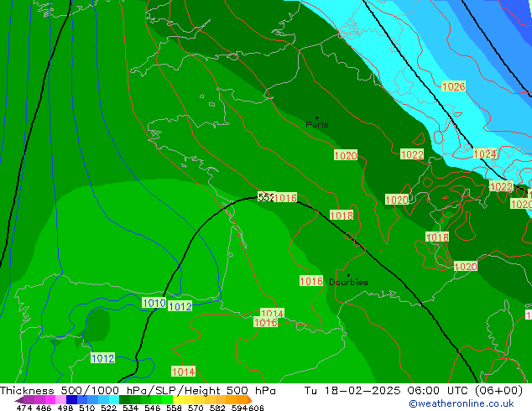
Task: Click the 1020 pressure label just south of Paris
Action: 346,155
